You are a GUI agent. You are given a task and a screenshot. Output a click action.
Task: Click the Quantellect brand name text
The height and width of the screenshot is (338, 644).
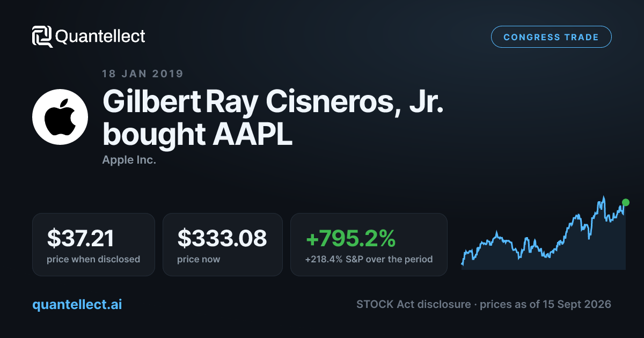100,36
